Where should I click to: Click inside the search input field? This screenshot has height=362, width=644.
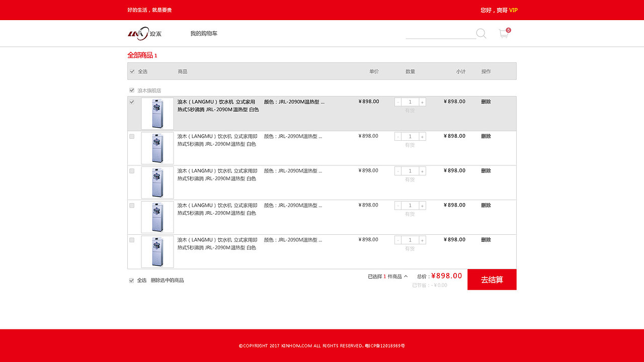pyautogui.click(x=441, y=34)
